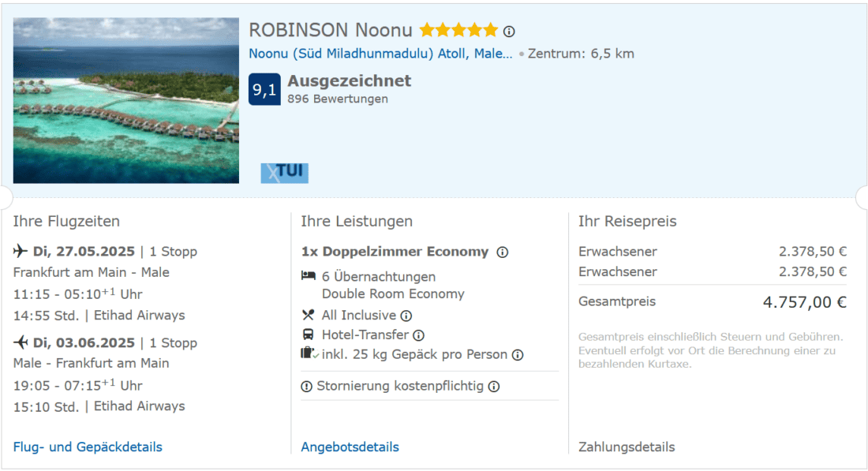The height and width of the screenshot is (471, 868).
Task: Click Hotel-Transfer info icon
Action: point(419,335)
